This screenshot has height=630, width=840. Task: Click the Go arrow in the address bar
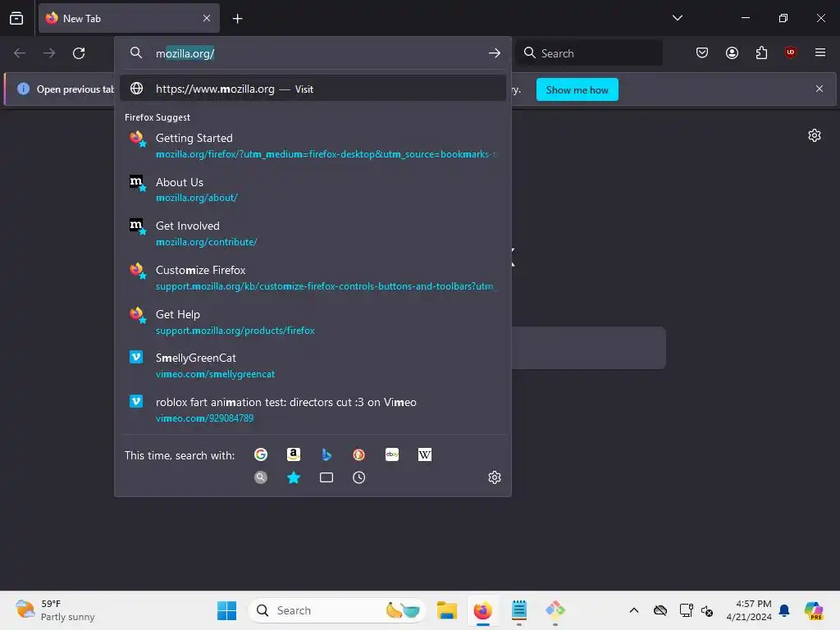click(x=495, y=53)
